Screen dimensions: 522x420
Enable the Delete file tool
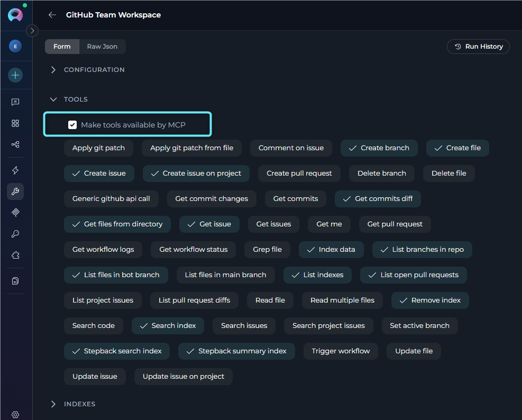pos(449,174)
